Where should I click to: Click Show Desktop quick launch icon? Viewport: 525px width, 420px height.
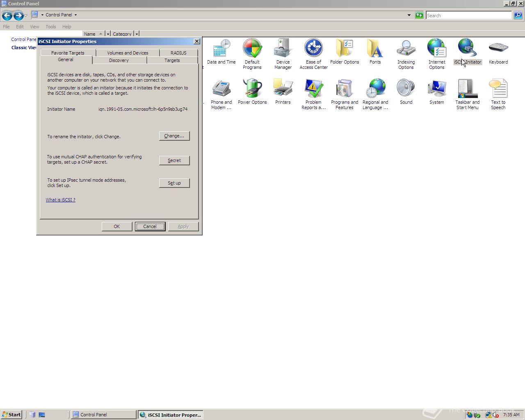pos(42,415)
